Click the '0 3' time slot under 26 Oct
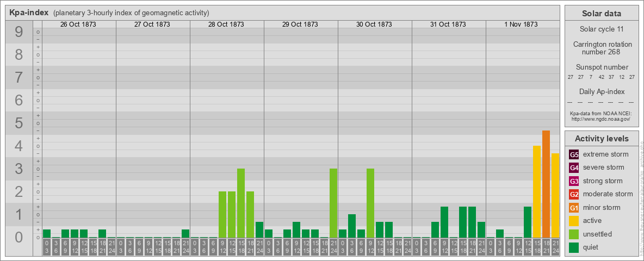 (47, 247)
